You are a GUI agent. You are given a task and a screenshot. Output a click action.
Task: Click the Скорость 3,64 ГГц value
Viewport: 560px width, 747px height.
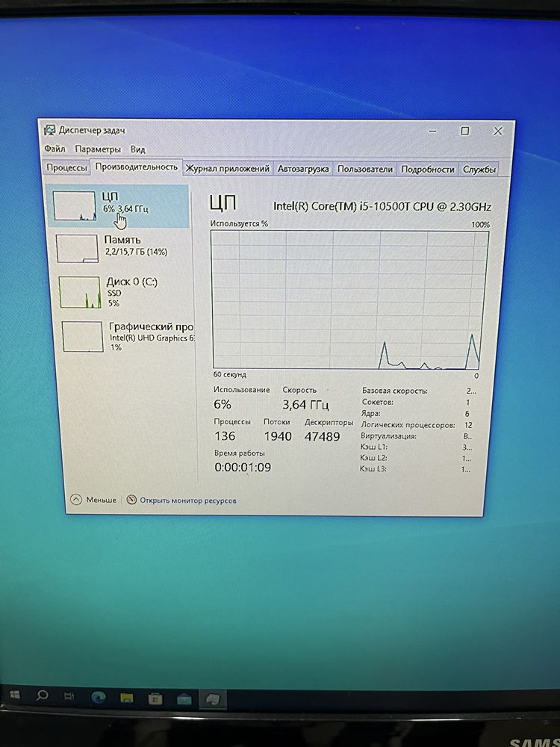pyautogui.click(x=305, y=405)
